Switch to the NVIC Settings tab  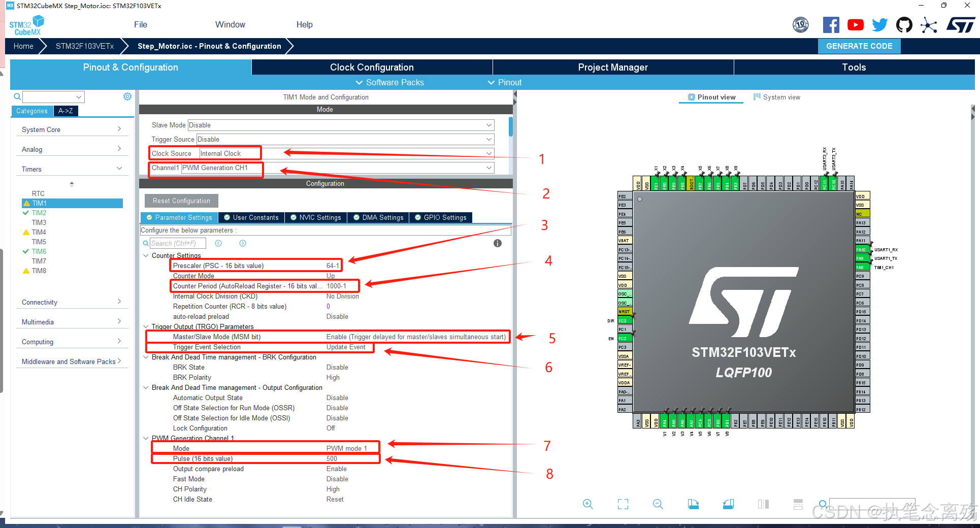(x=315, y=217)
